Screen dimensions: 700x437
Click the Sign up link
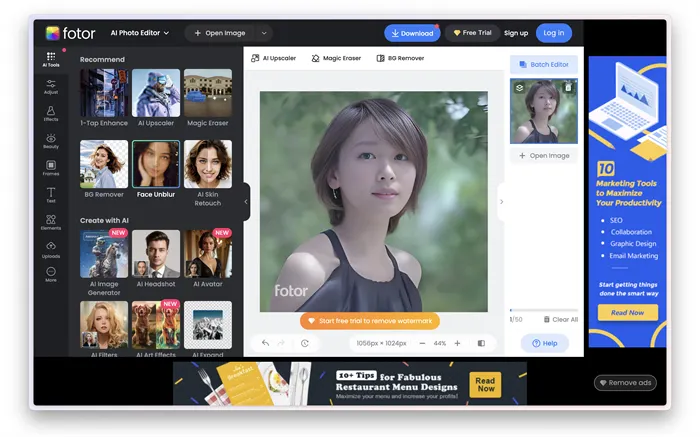click(x=516, y=33)
